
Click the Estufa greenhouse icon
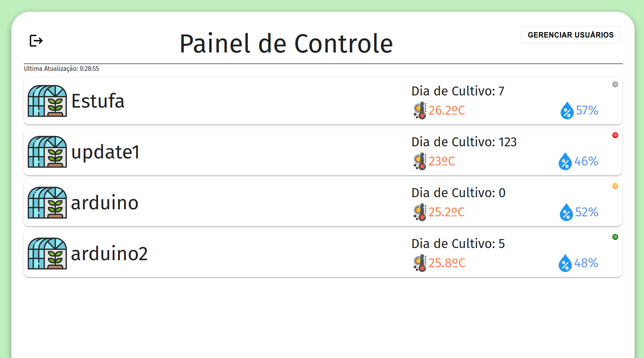click(x=47, y=101)
